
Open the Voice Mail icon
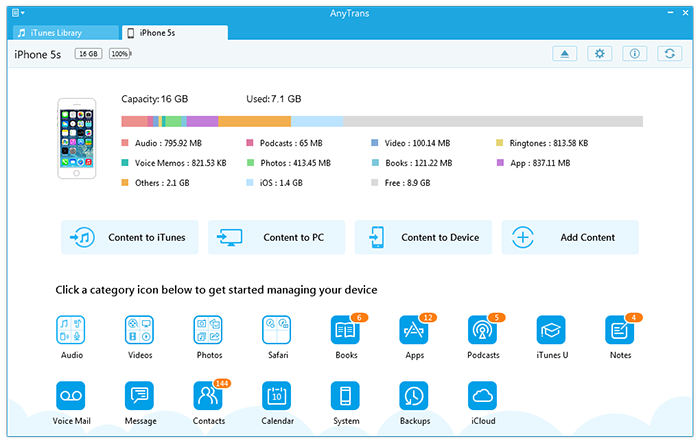71,396
